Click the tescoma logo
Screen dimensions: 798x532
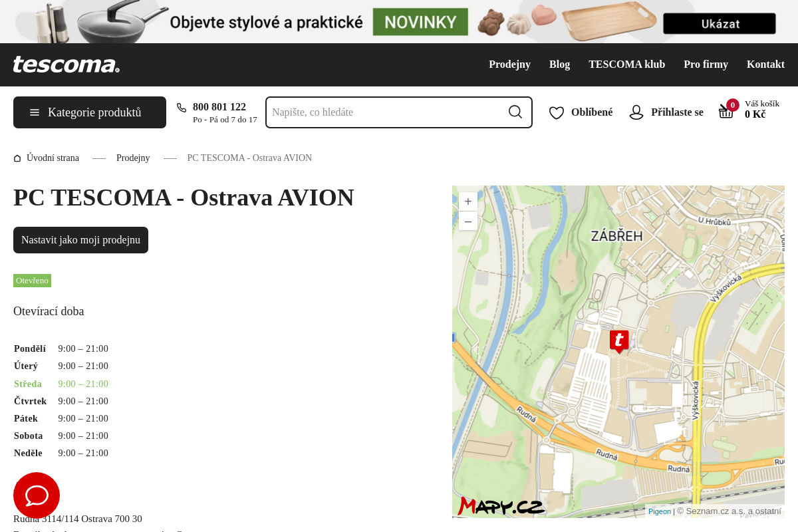click(66, 65)
